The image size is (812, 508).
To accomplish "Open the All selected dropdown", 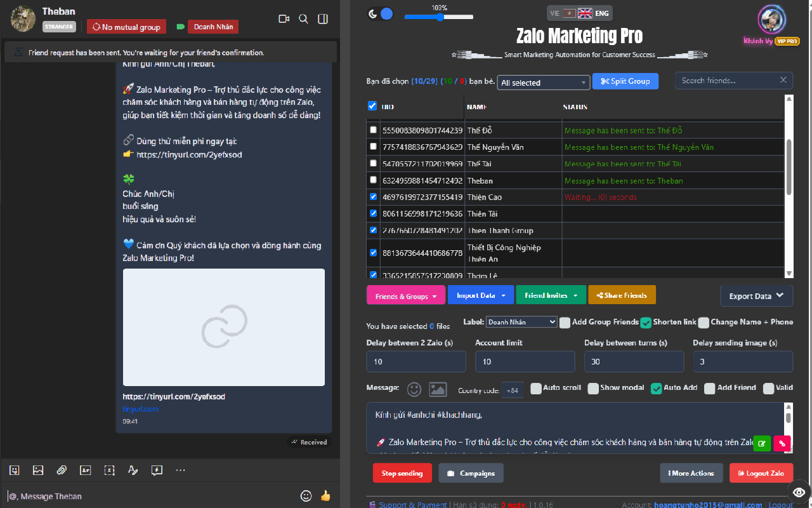I will (x=543, y=83).
